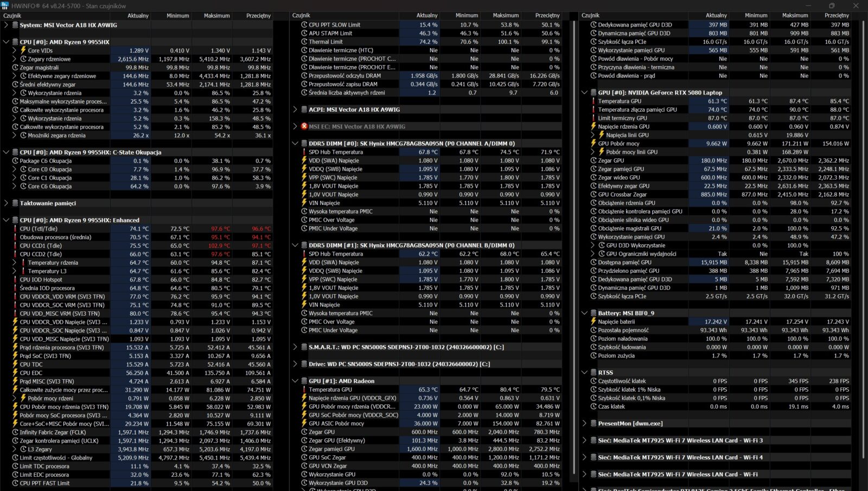The height and width of the screenshot is (491, 868).
Task: Click the thermometer icon beside SPD Hub Temperatura
Action: pos(304,152)
